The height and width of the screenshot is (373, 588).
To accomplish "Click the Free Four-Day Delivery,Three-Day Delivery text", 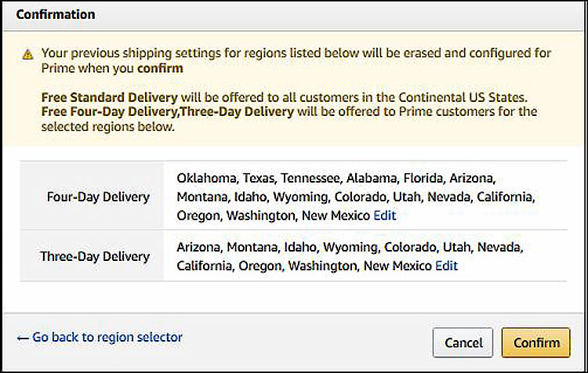I will [168, 112].
